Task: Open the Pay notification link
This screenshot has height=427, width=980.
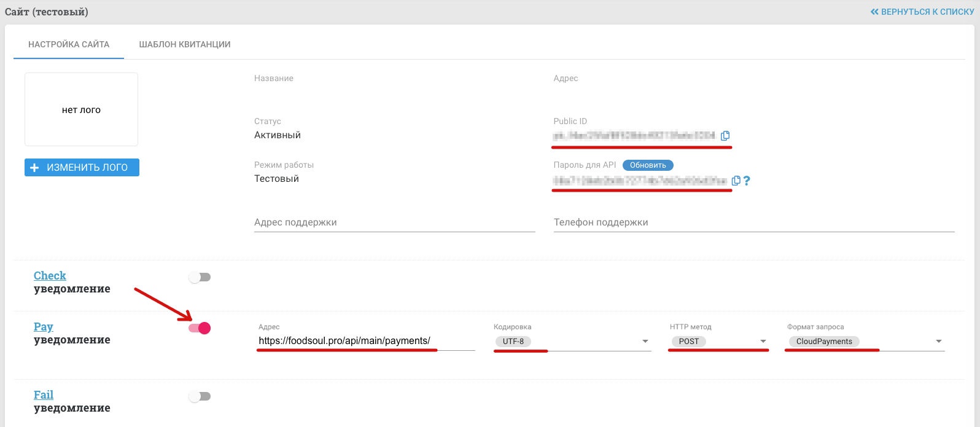Action: (43, 327)
